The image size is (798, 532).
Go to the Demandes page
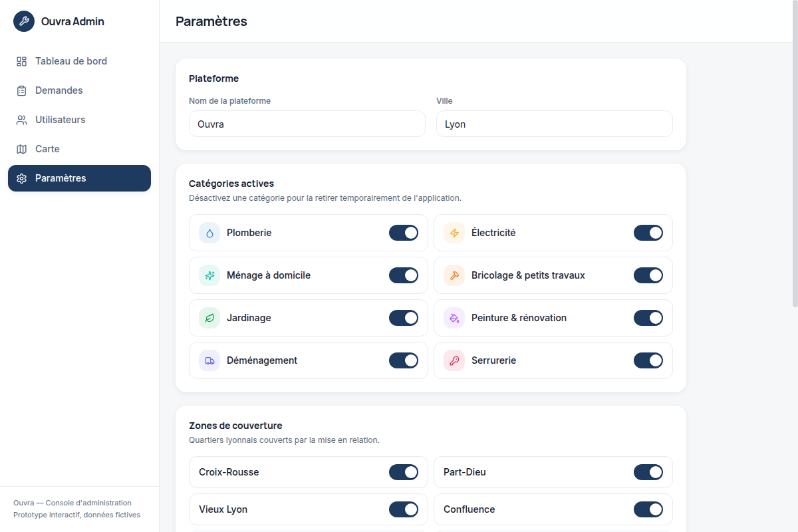pos(79,90)
